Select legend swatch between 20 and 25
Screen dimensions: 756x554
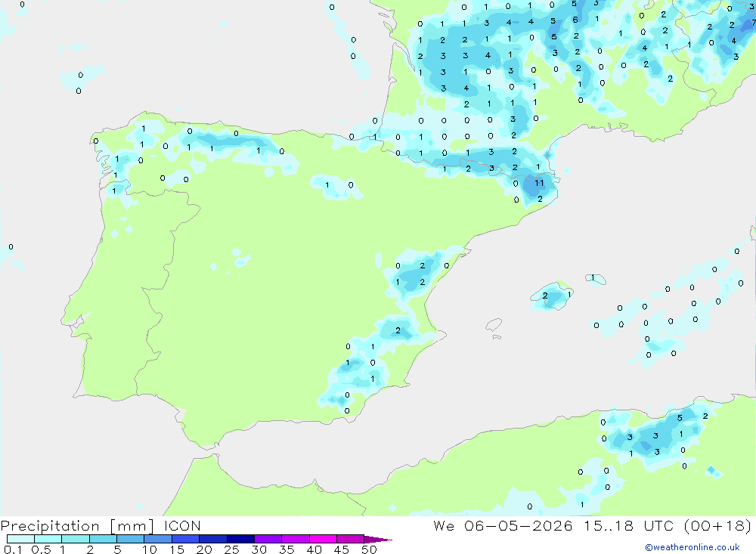(212, 539)
